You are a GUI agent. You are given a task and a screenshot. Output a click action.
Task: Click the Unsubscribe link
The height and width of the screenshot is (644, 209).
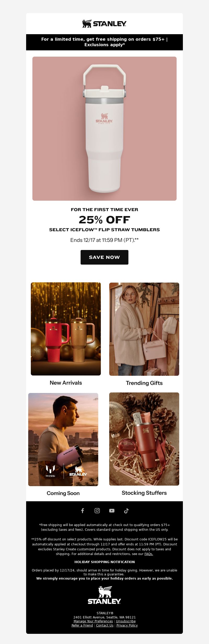coord(126,621)
